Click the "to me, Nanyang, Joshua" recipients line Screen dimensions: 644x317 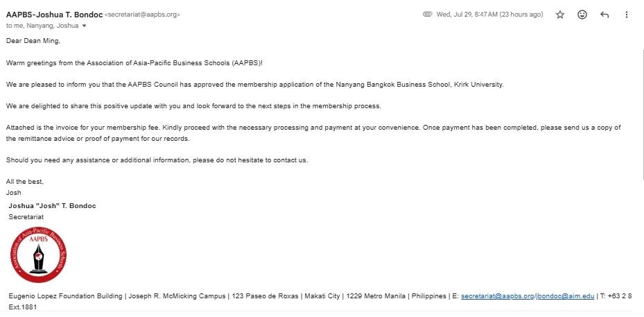42,26
